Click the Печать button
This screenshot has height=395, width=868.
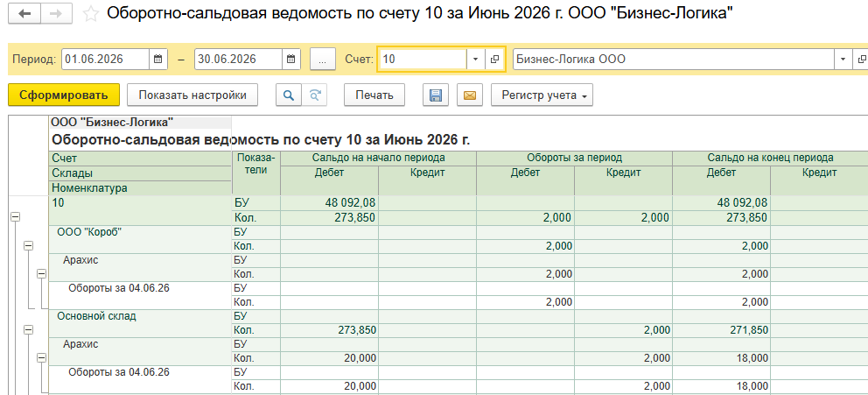tap(374, 95)
